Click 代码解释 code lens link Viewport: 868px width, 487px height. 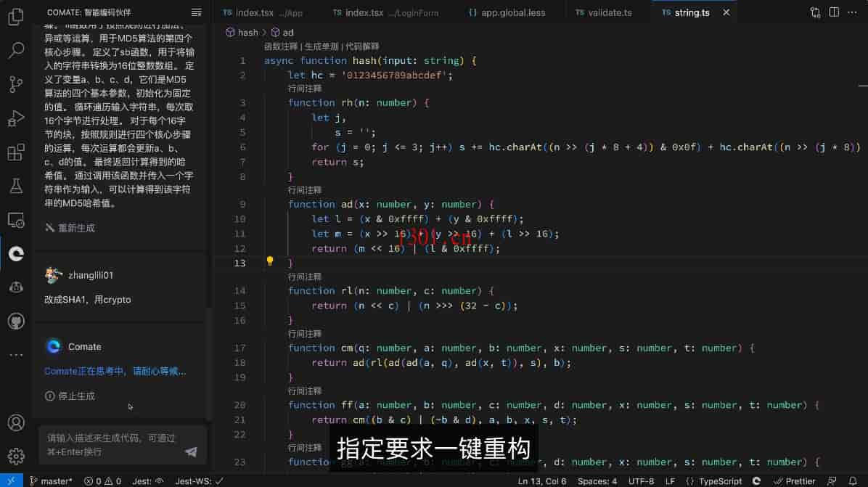pos(362,46)
